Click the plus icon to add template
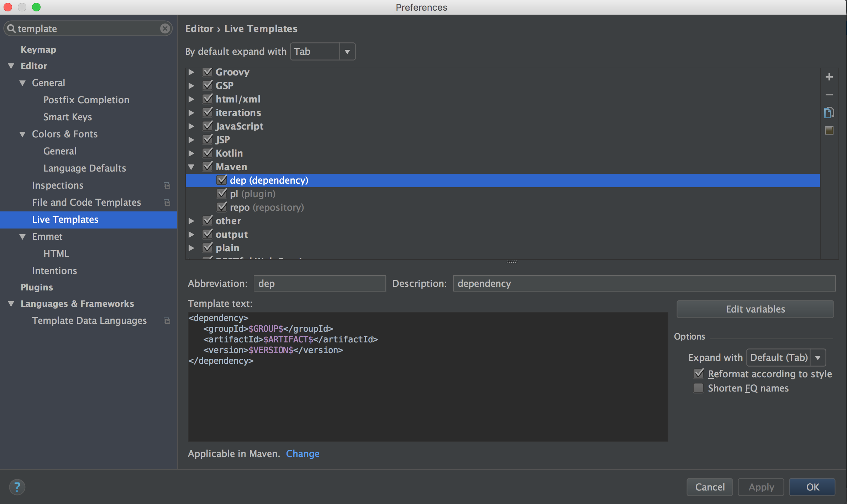Viewport: 847px width, 504px height. (x=829, y=77)
